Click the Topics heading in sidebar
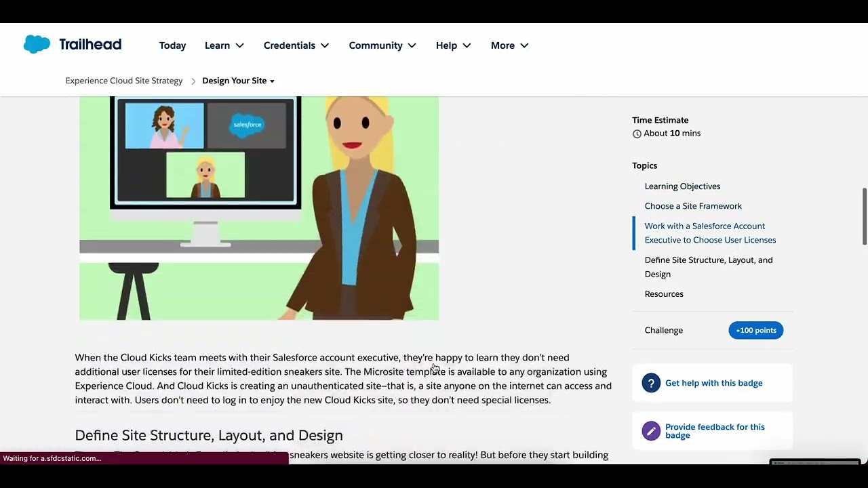Screen dimensions: 868x488 click(x=645, y=165)
